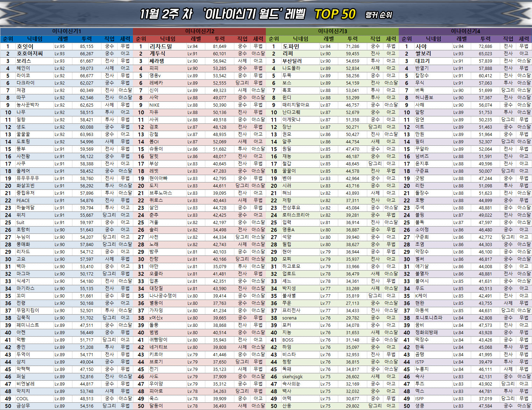532x410 pixels.
Task: Click the TOP 50 yellow title text
Action: tap(335, 14)
